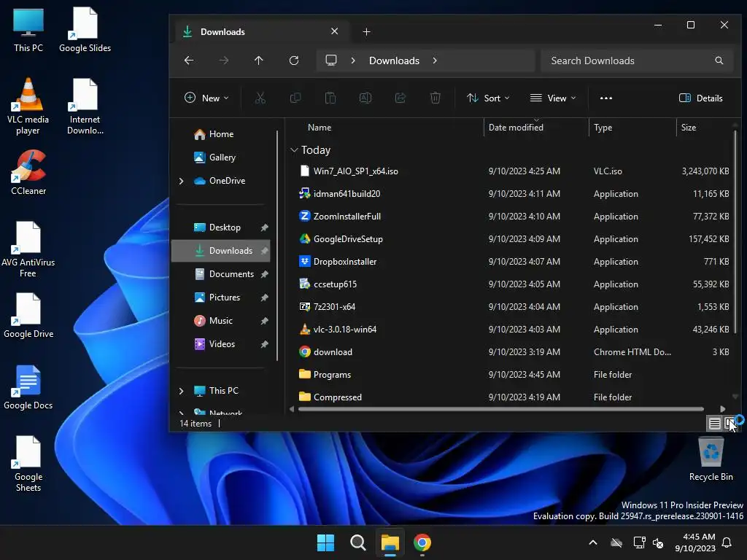747x560 pixels.
Task: Select the Google Sheets desktop shortcut
Action: click(x=28, y=464)
